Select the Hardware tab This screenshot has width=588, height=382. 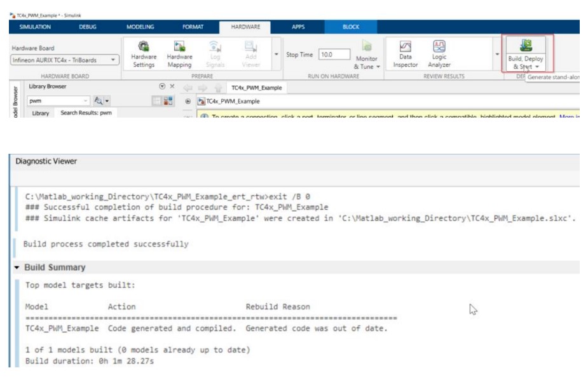[245, 27]
